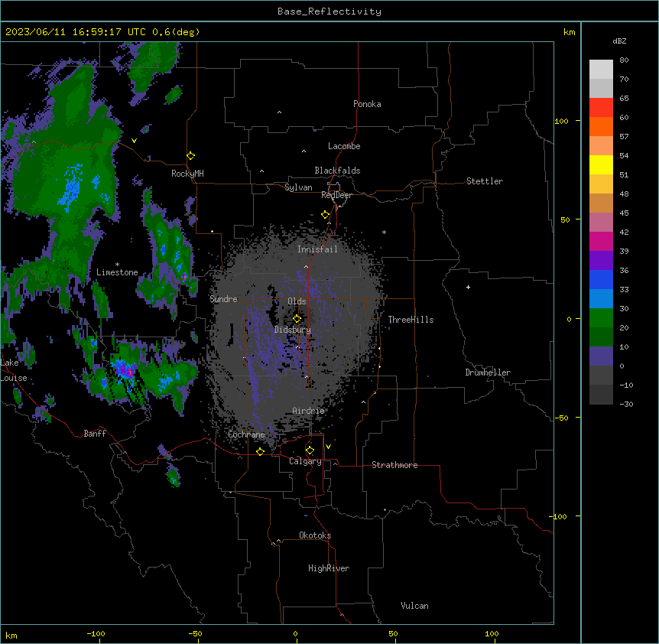Viewport: 659px width, 644px height.
Task: Click the Sylvan town label
Action: (298, 187)
